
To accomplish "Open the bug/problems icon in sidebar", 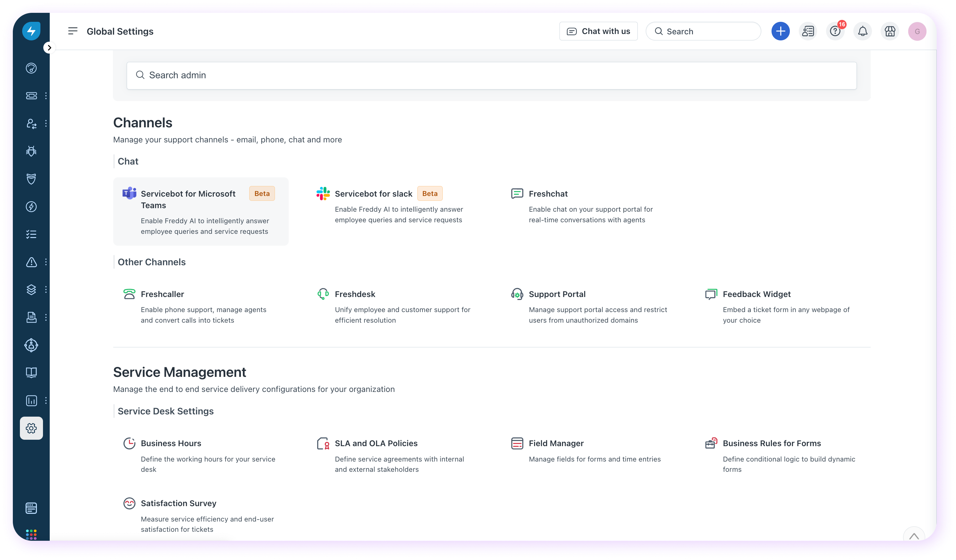I will 31,151.
